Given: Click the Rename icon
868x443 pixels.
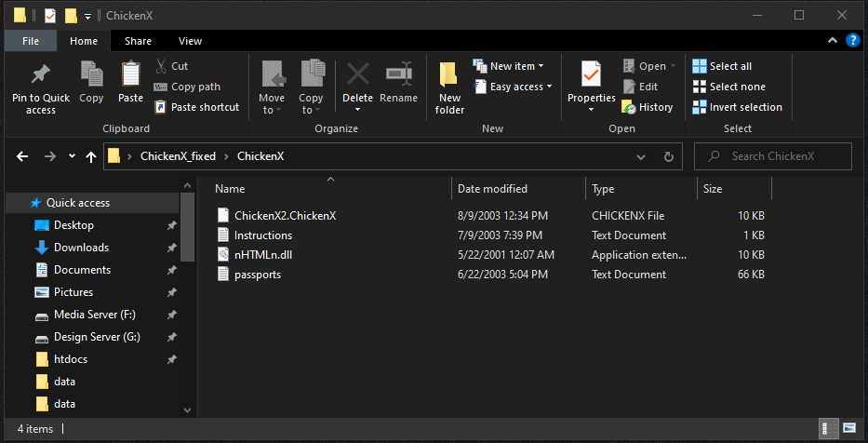Looking at the screenshot, I should click(398, 74).
